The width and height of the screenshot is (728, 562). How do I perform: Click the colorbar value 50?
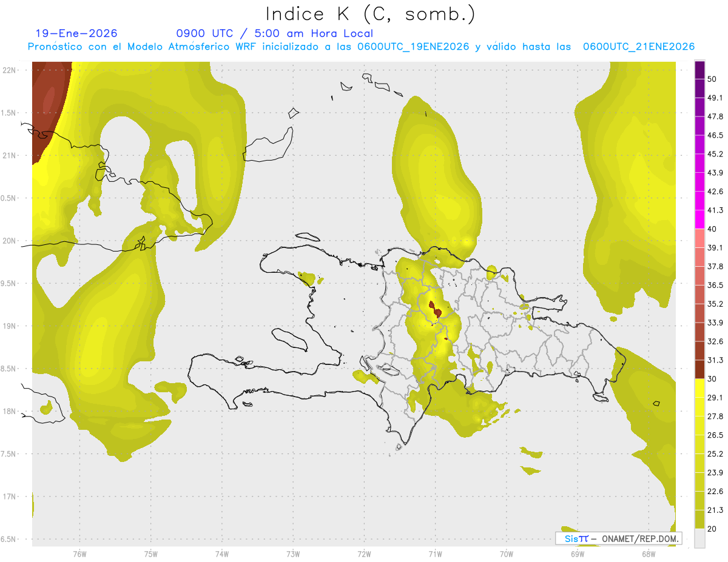click(x=712, y=79)
